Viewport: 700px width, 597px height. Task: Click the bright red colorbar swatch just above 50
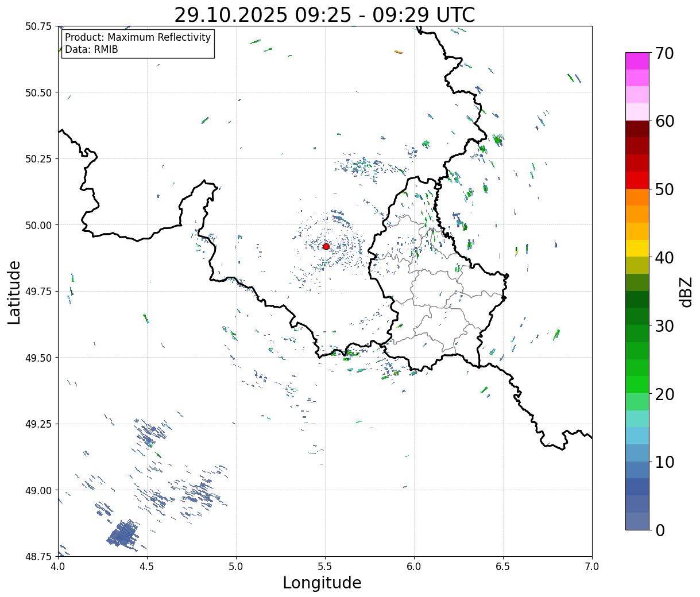coord(637,180)
